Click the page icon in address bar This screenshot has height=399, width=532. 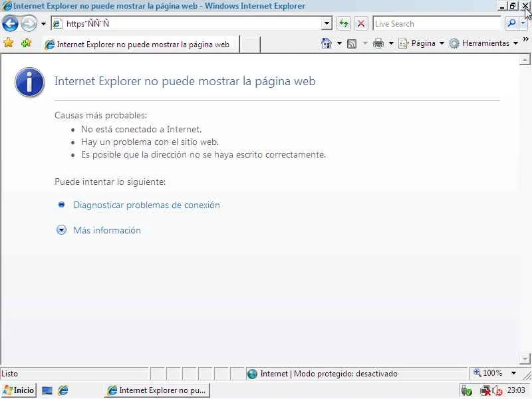point(57,24)
